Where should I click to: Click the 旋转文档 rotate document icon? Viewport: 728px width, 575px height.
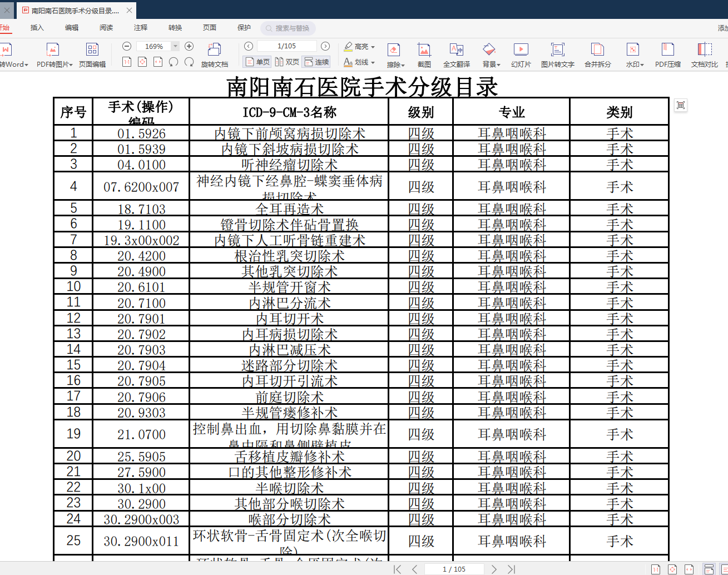coord(215,50)
